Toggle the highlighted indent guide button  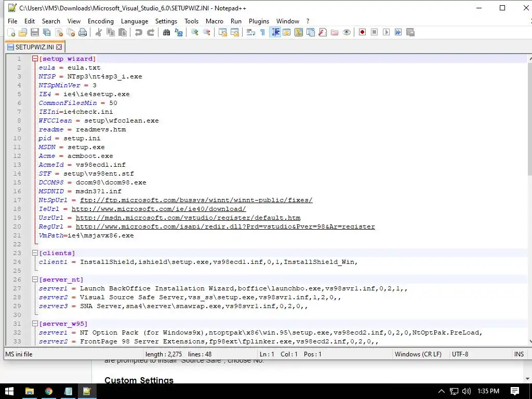[275, 32]
